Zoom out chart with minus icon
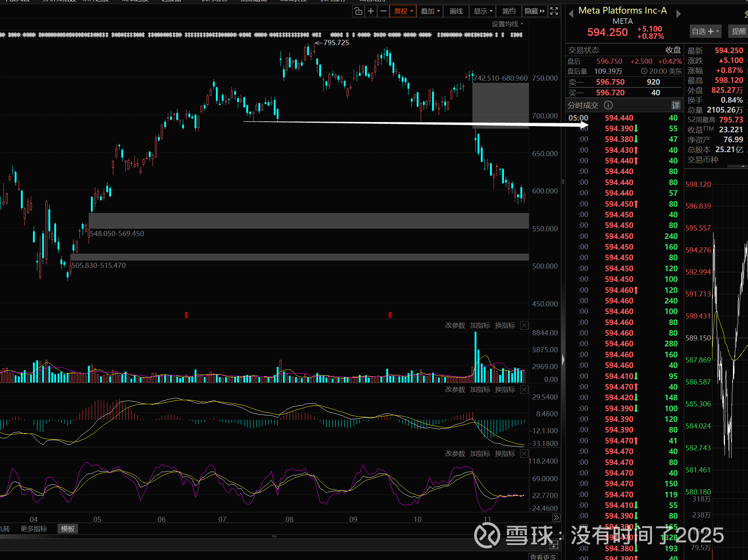Screen dimensions: 748x560 point(383,11)
